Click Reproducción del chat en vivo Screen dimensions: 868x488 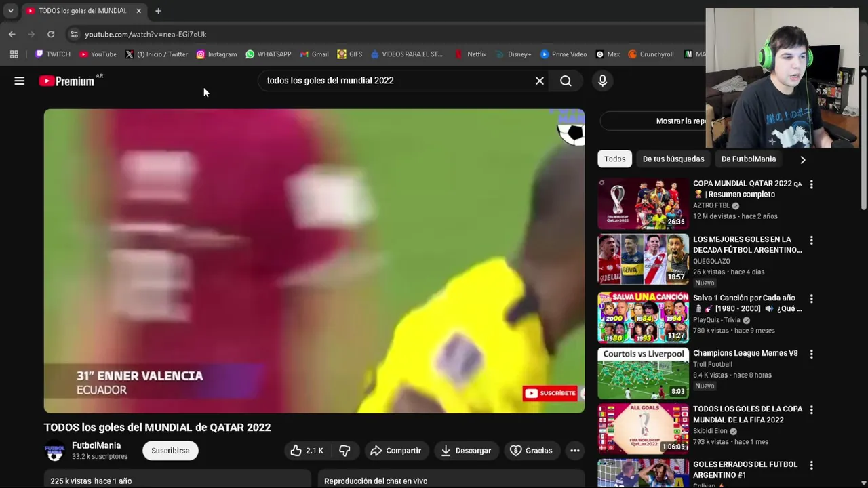tap(376, 481)
